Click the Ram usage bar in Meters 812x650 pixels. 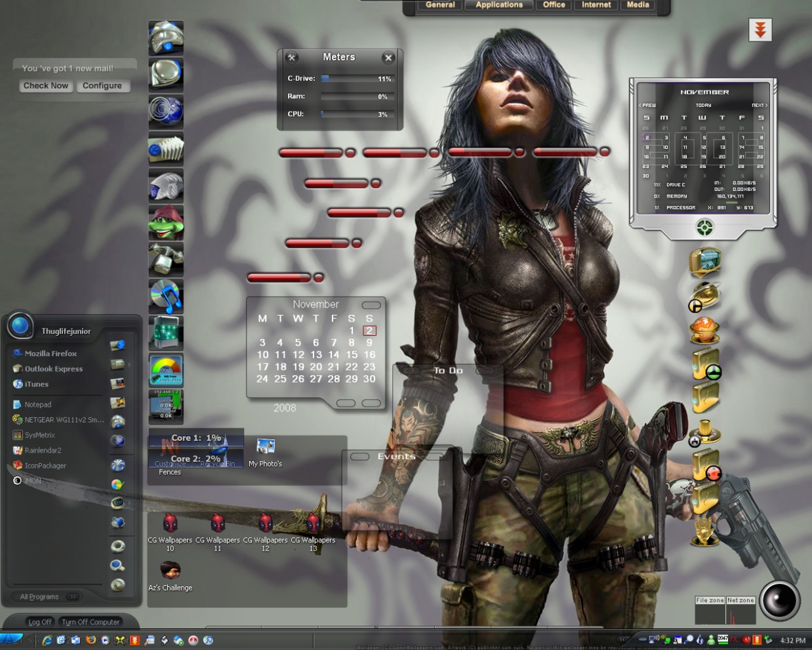(x=356, y=96)
